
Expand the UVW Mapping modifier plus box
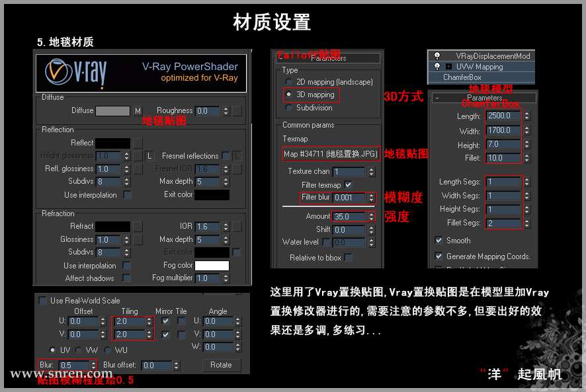point(448,67)
